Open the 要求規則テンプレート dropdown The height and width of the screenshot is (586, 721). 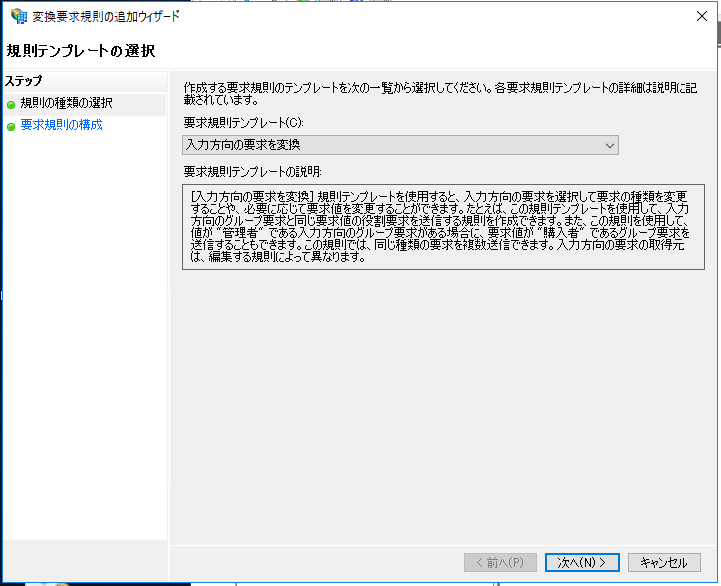400,145
